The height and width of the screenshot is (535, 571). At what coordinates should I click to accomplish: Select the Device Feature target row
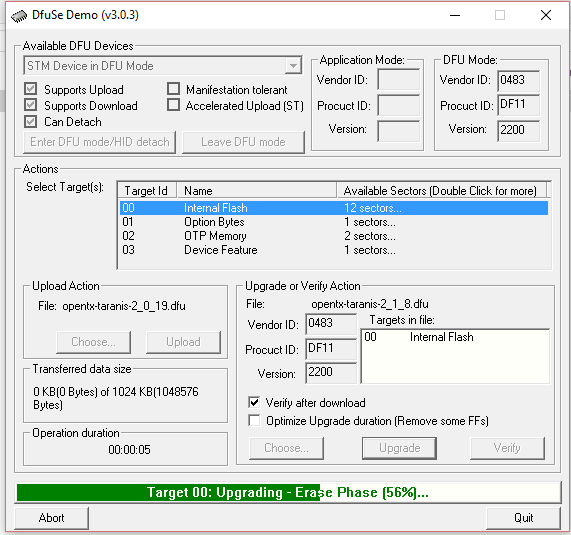[x=334, y=250]
